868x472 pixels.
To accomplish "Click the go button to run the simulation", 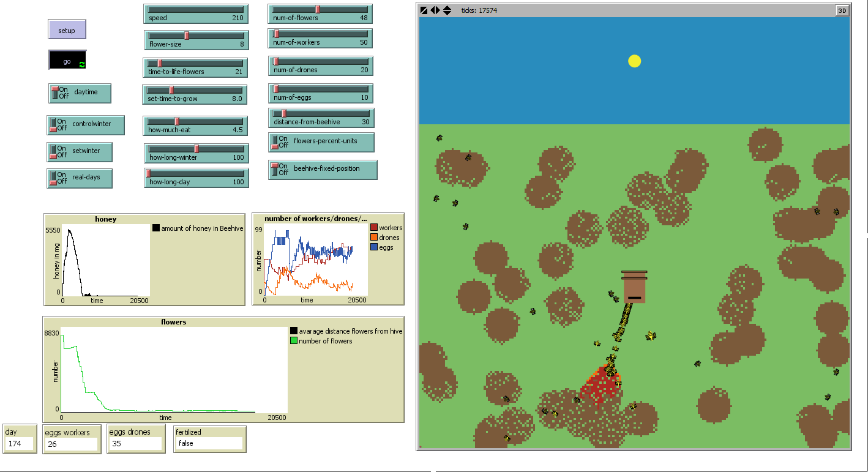I will (x=66, y=61).
